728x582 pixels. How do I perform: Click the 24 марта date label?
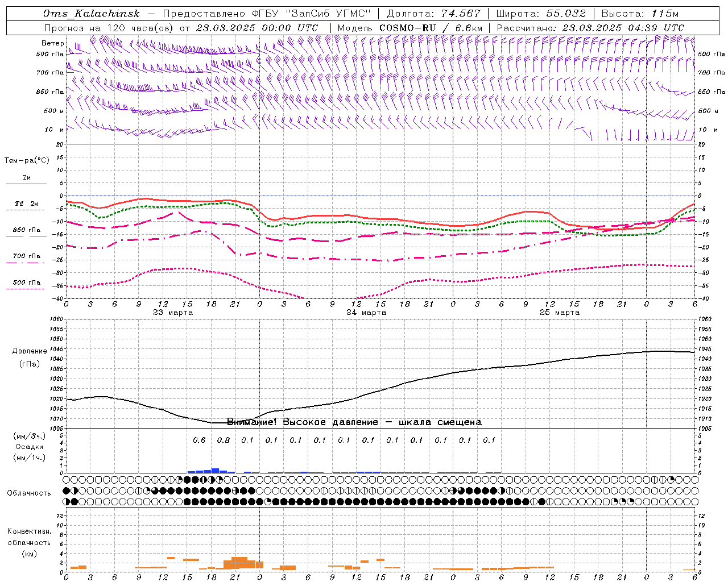click(366, 313)
